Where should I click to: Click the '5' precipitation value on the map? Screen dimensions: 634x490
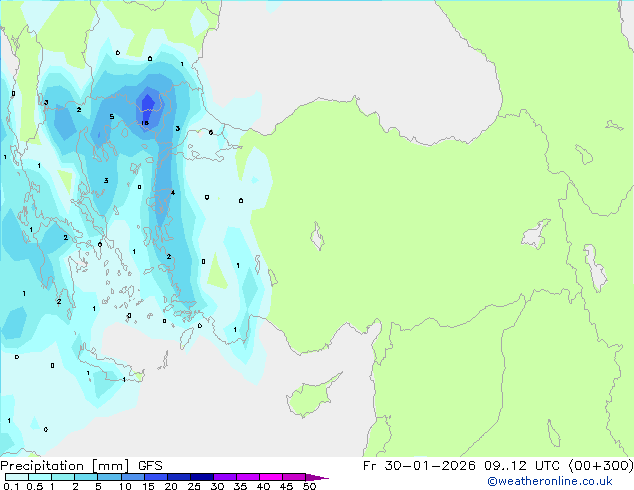click(112, 117)
